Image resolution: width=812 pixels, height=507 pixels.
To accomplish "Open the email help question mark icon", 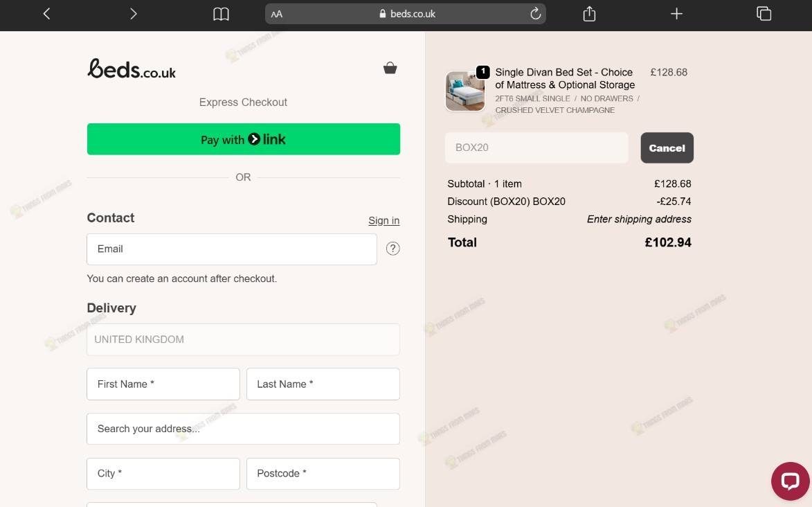I will click(393, 249).
